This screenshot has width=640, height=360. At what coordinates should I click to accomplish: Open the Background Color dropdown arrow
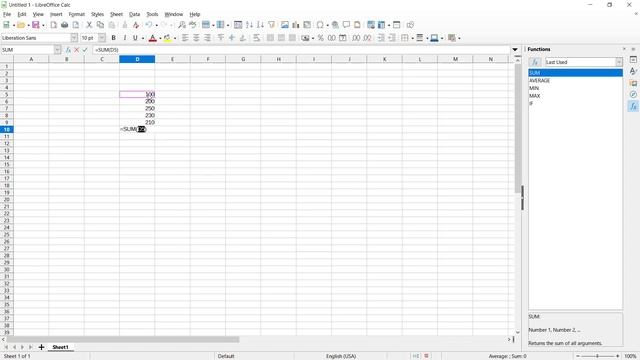click(x=175, y=38)
